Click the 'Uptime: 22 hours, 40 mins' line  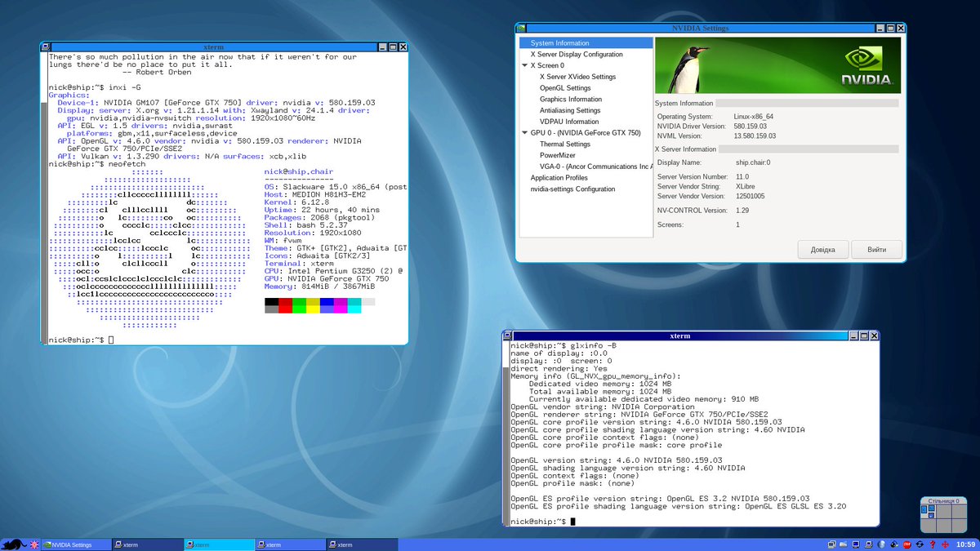point(322,210)
